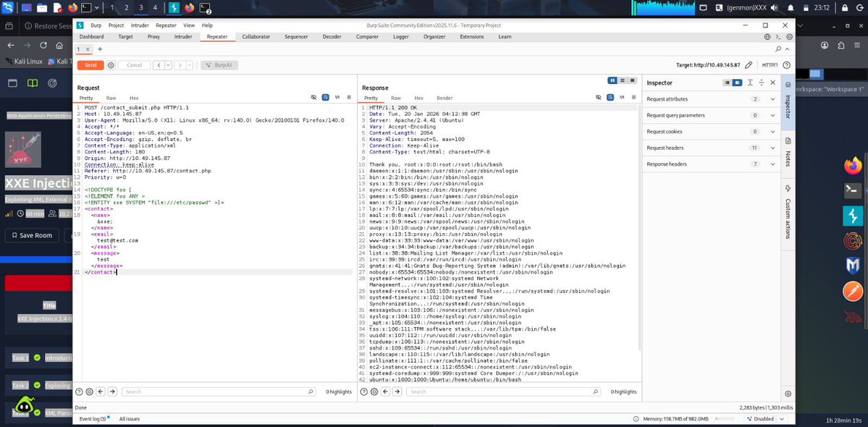Open side panel settings gear at bottom right
The width and height of the screenshot is (868, 427).
788,394
